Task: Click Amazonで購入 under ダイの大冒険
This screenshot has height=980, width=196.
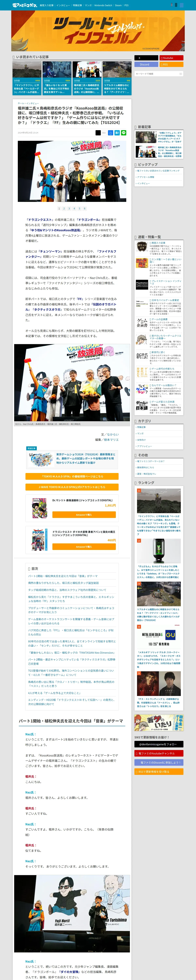Action: click(x=84, y=547)
